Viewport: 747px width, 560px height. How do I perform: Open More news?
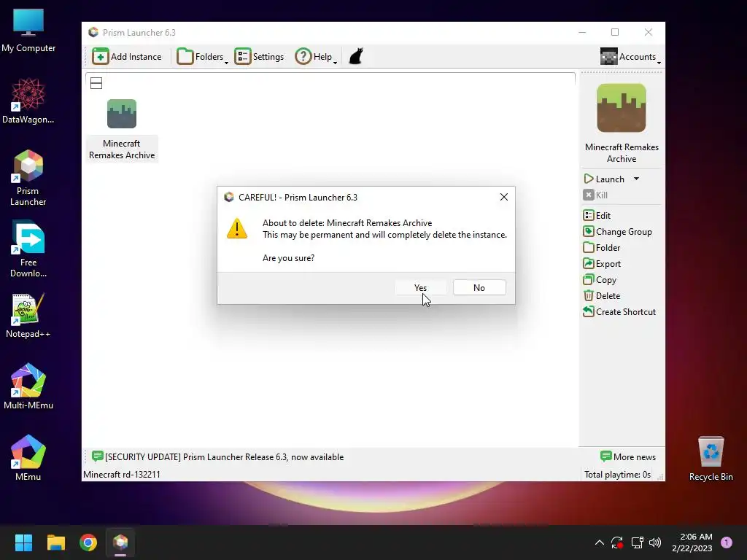click(628, 456)
